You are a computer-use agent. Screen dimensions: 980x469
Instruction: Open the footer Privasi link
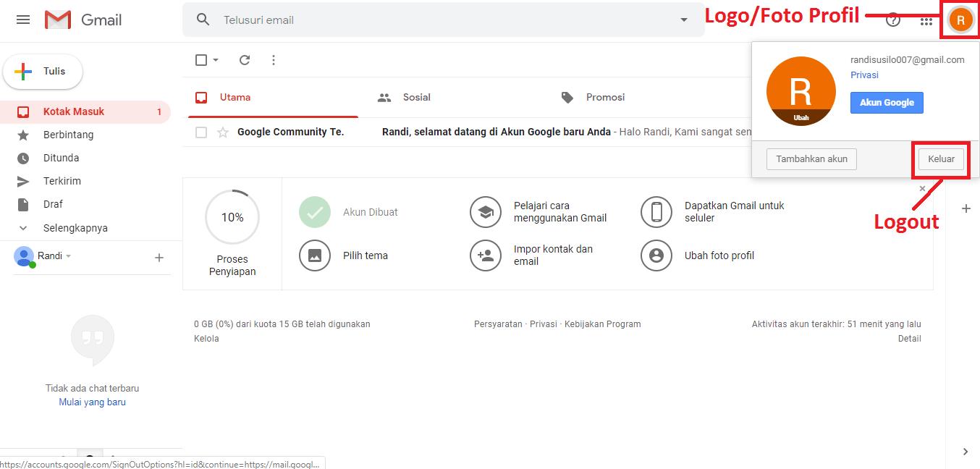544,324
